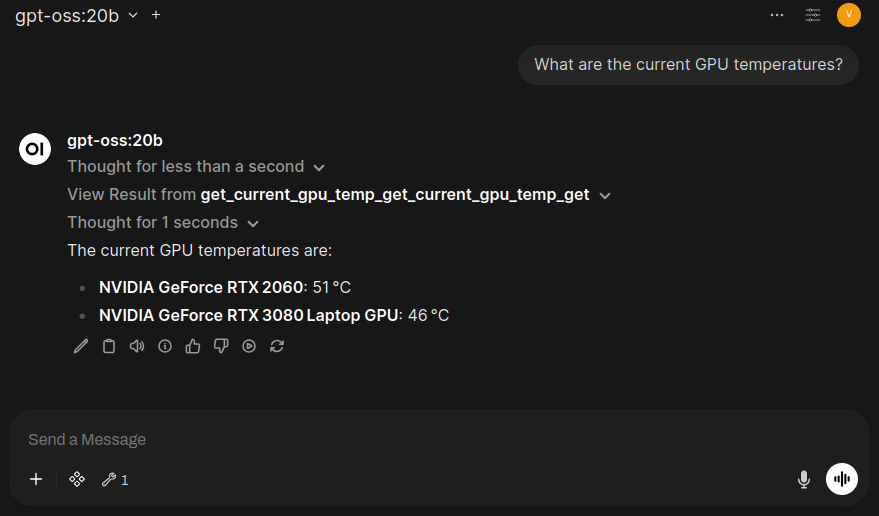Give the response a thumbs up
The image size is (879, 516).
click(x=193, y=346)
